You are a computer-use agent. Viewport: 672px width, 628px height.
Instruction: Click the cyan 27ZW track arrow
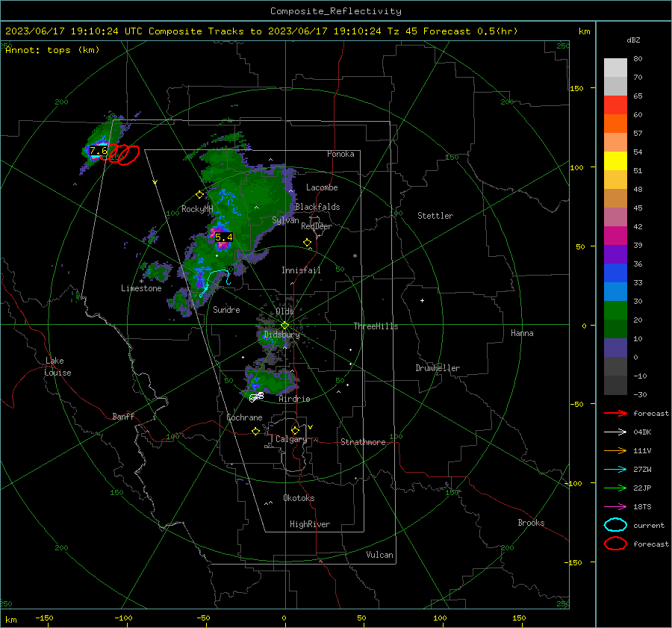point(615,470)
